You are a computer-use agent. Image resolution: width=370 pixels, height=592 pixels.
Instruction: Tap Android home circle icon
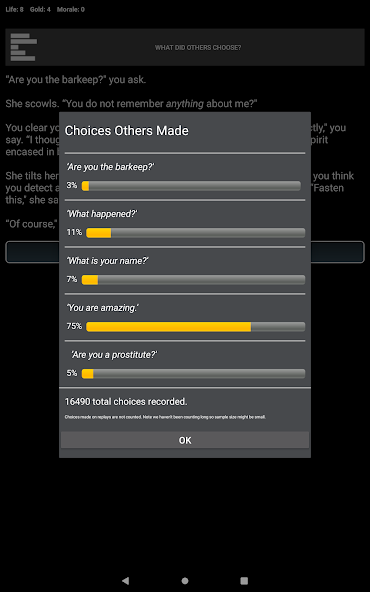click(185, 580)
